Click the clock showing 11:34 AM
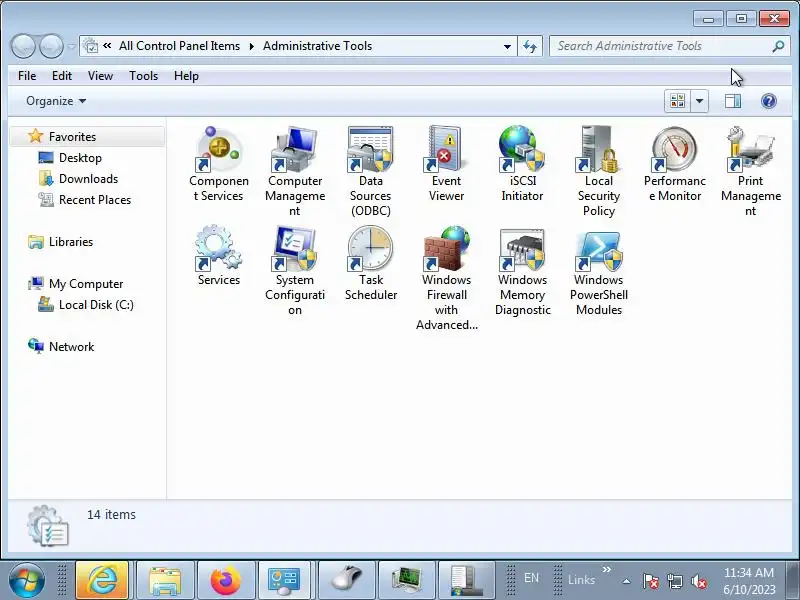This screenshot has width=800, height=600. click(748, 573)
